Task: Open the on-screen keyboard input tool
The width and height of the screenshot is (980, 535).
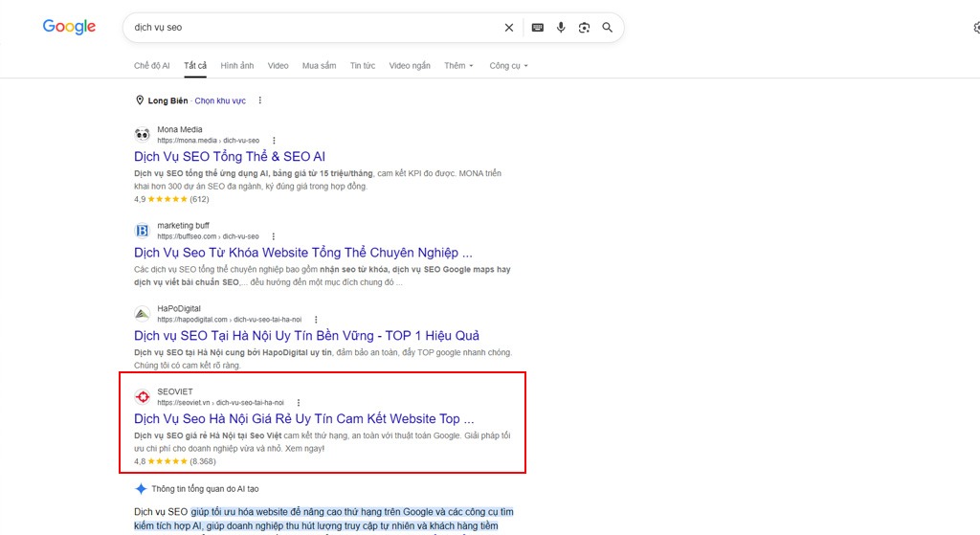Action: tap(538, 28)
